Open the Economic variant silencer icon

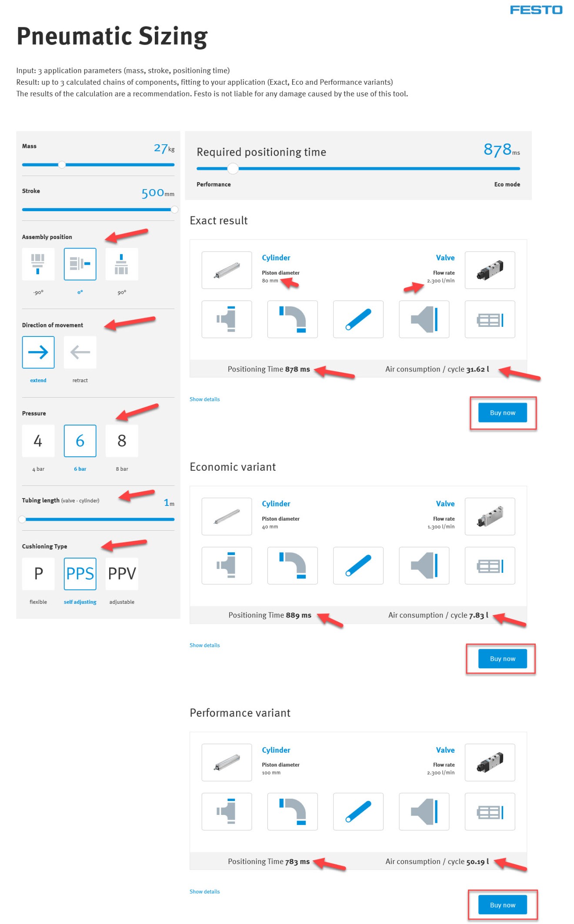click(x=424, y=565)
